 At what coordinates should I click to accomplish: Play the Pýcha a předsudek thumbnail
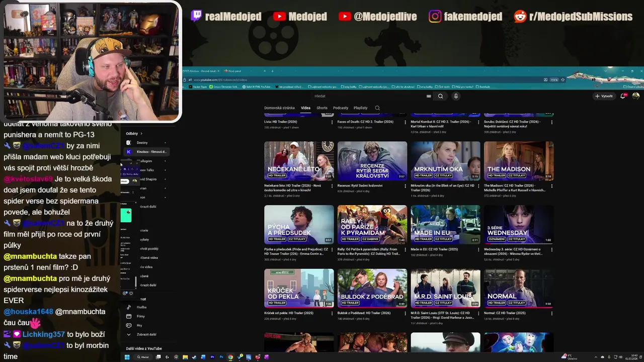coord(299,224)
